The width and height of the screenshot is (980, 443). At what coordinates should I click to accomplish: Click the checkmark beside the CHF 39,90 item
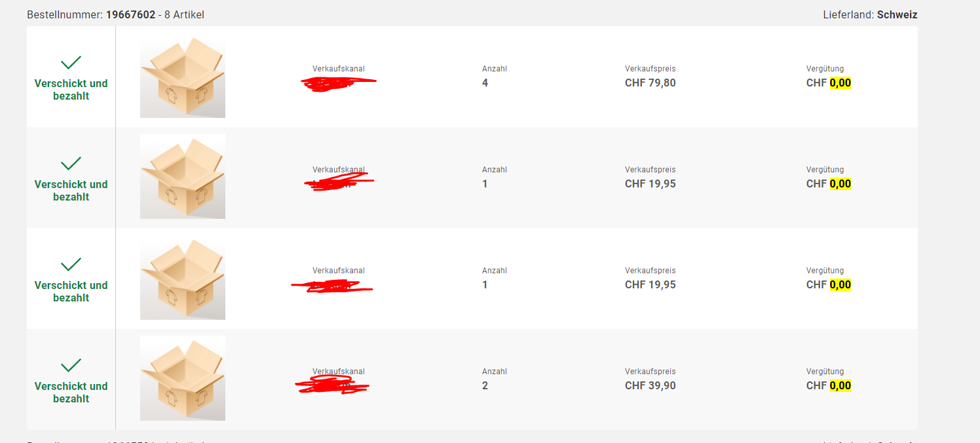[71, 366]
